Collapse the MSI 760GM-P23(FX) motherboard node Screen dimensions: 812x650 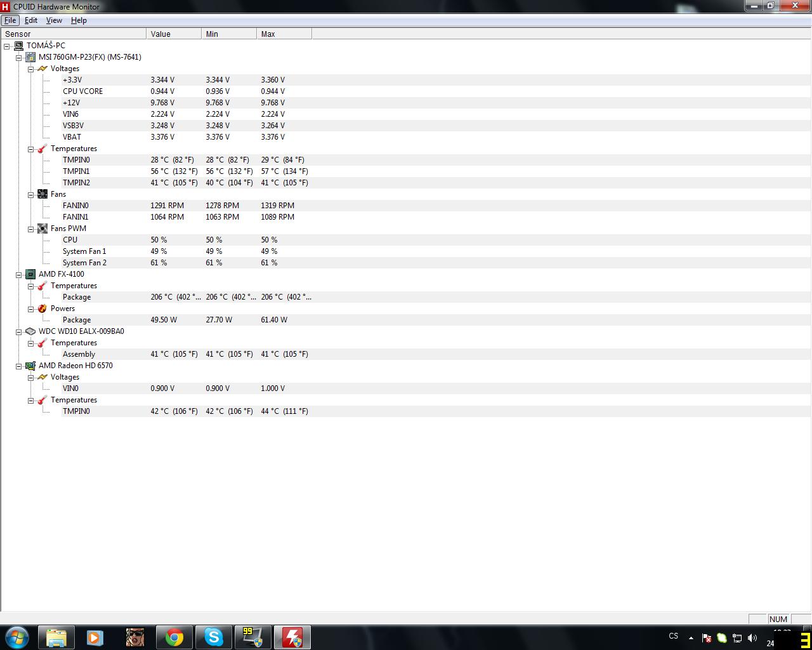(x=19, y=57)
